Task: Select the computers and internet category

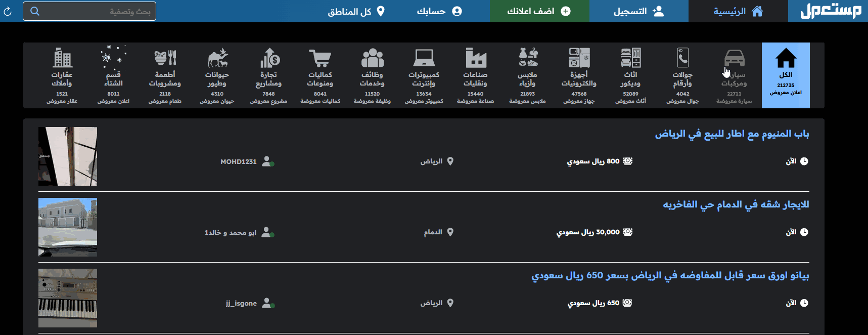Action: (x=424, y=75)
